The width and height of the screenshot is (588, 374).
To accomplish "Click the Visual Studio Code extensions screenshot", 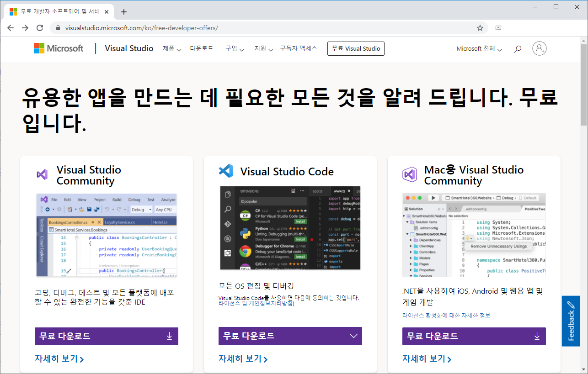I will 290,228.
